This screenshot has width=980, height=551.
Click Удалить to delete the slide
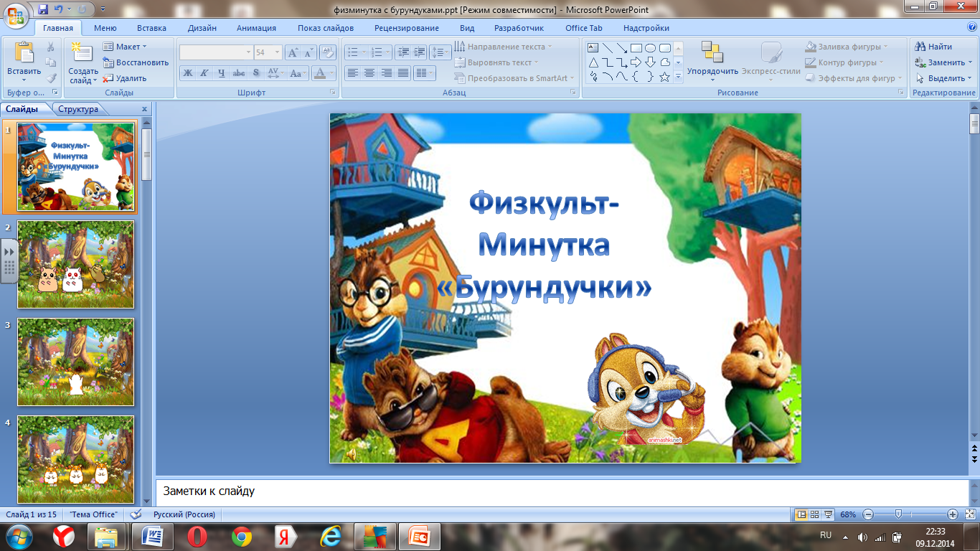[x=125, y=78]
